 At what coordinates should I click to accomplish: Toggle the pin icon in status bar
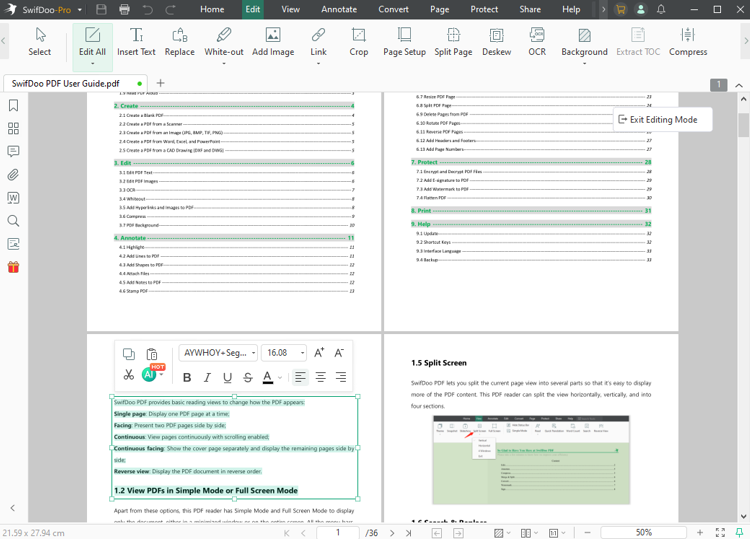pos(739,532)
